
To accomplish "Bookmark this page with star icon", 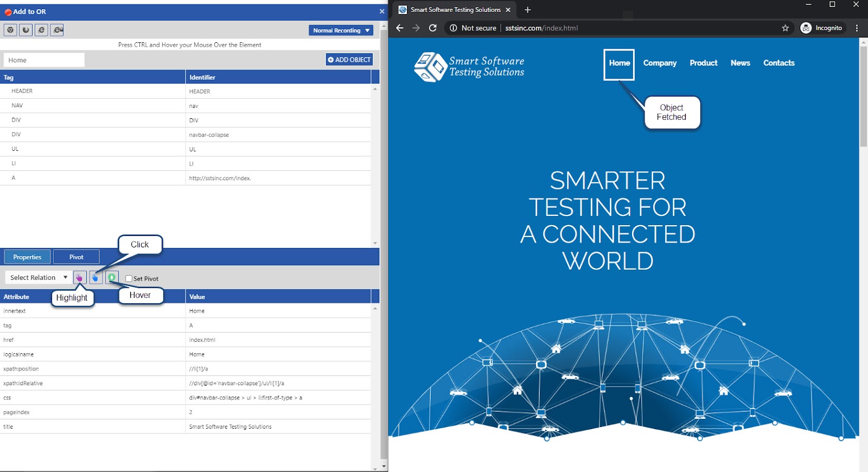I will tap(785, 28).
